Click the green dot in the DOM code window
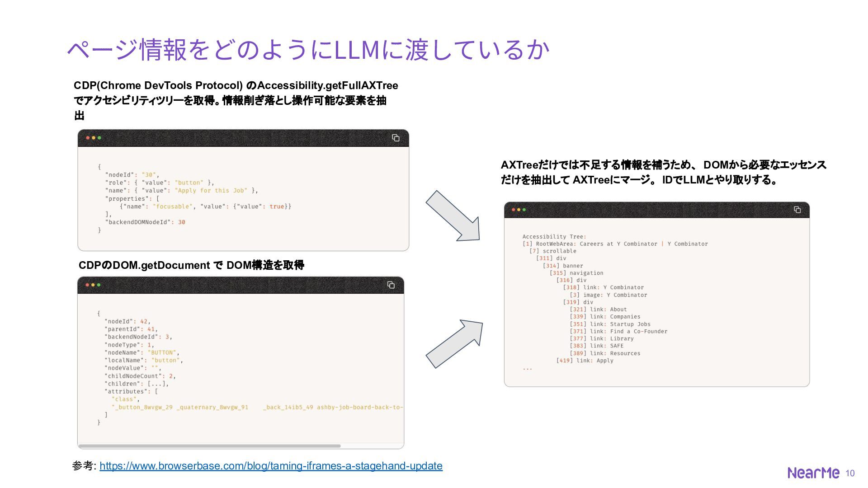 coord(99,285)
